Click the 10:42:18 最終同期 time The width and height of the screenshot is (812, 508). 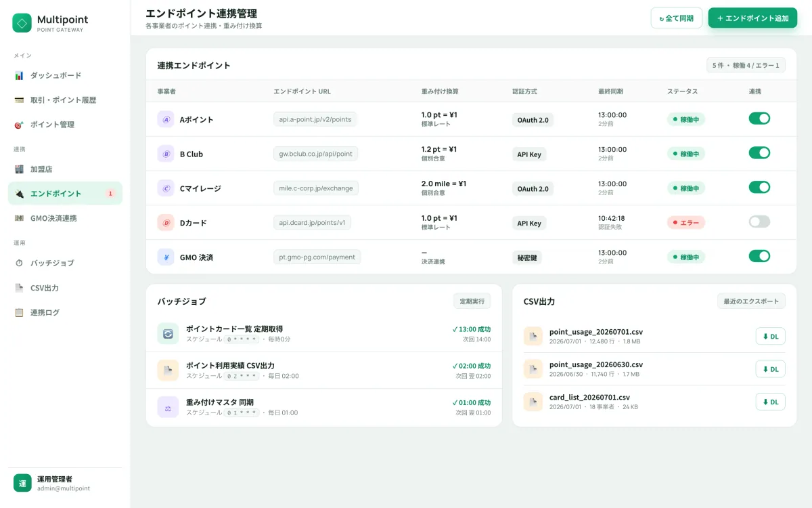point(612,218)
